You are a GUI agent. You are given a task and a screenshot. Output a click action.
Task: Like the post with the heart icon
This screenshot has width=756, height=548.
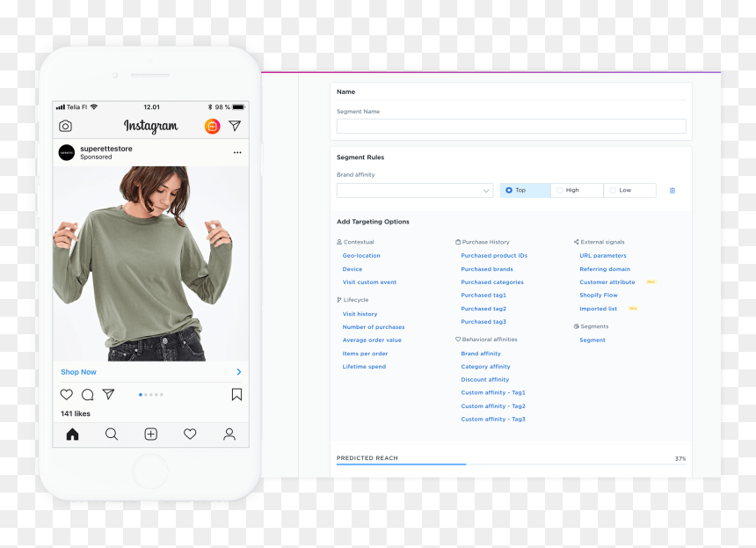pyautogui.click(x=67, y=395)
